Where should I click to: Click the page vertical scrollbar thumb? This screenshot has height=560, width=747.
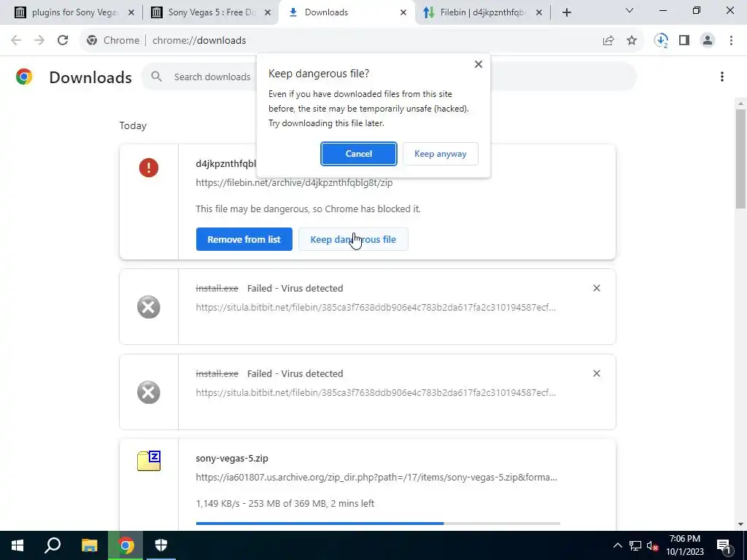740,159
